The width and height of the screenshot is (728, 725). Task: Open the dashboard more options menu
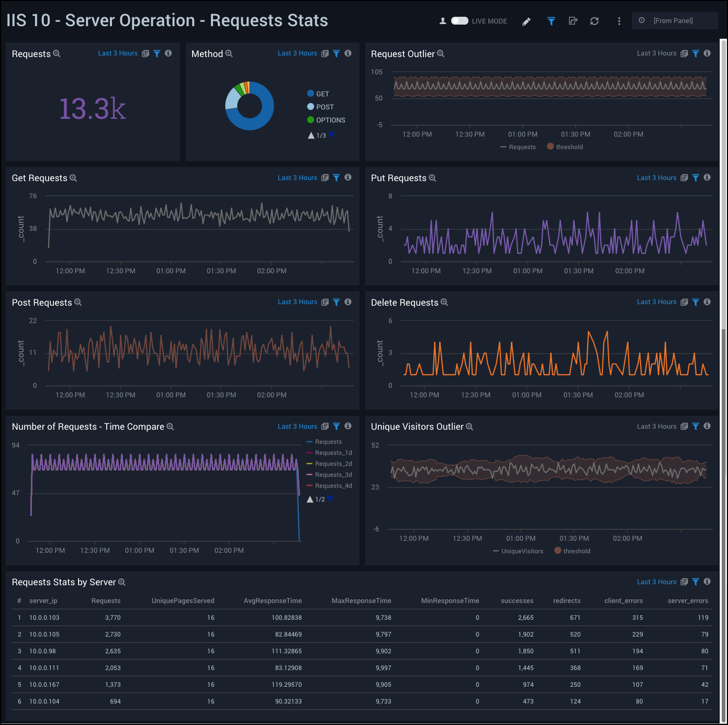[619, 21]
